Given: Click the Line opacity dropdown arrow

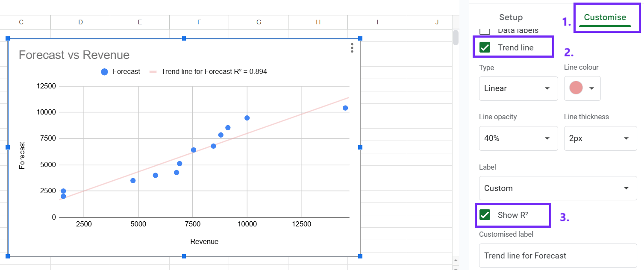Looking at the screenshot, I should coord(547,138).
